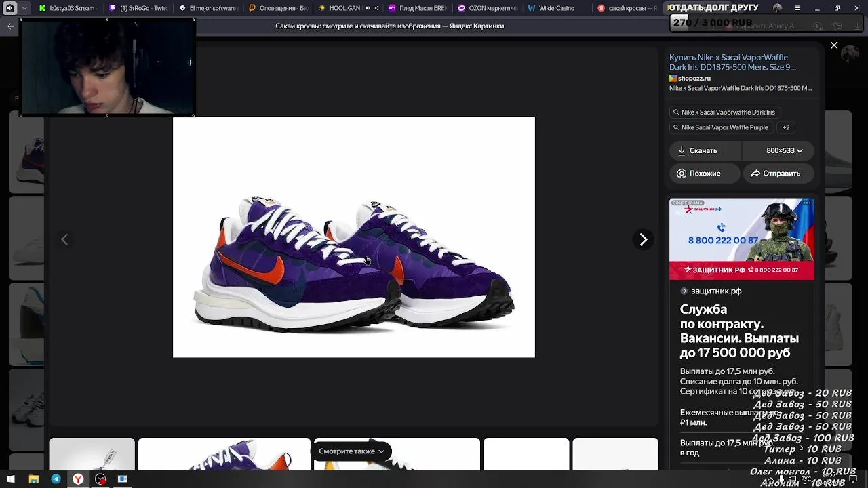Select the сакай кросвы tab
The image size is (868, 488).
(627, 8)
